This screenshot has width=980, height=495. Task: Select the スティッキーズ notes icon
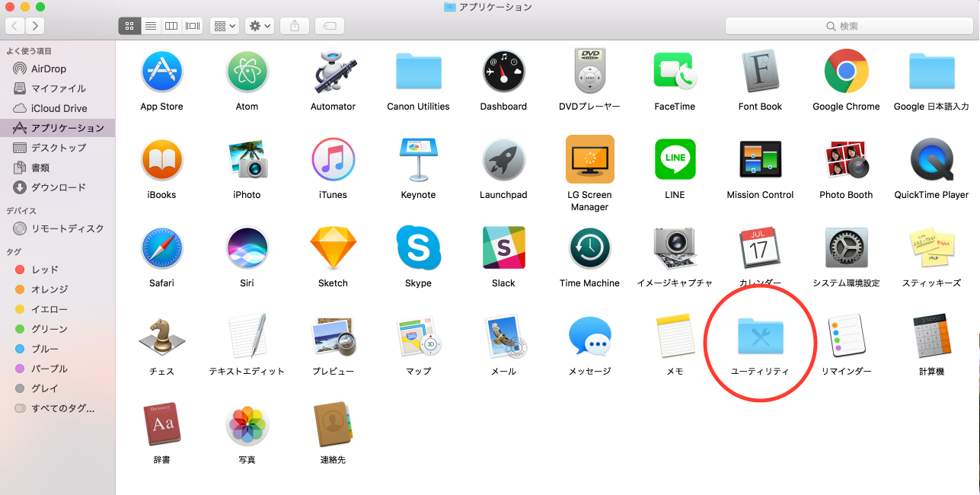pos(931,249)
